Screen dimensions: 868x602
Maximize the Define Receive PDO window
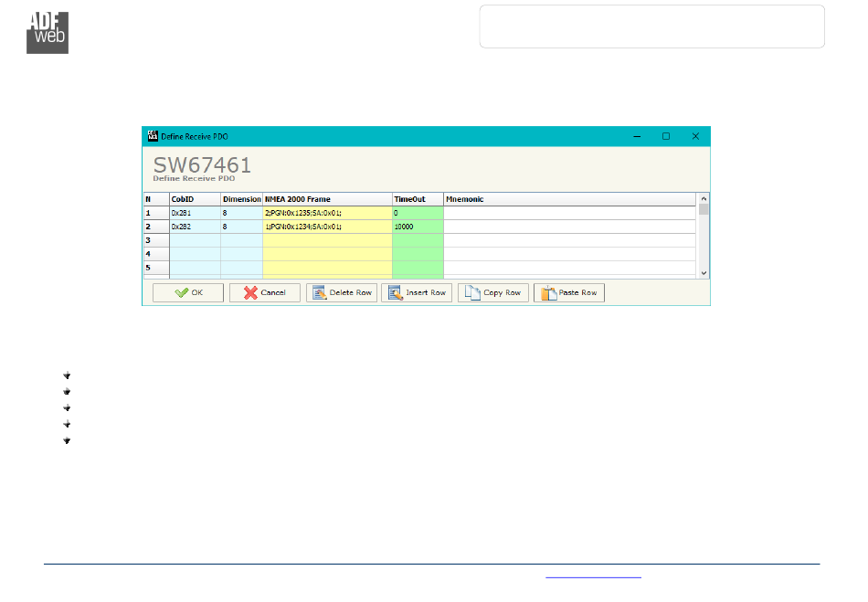pos(666,136)
